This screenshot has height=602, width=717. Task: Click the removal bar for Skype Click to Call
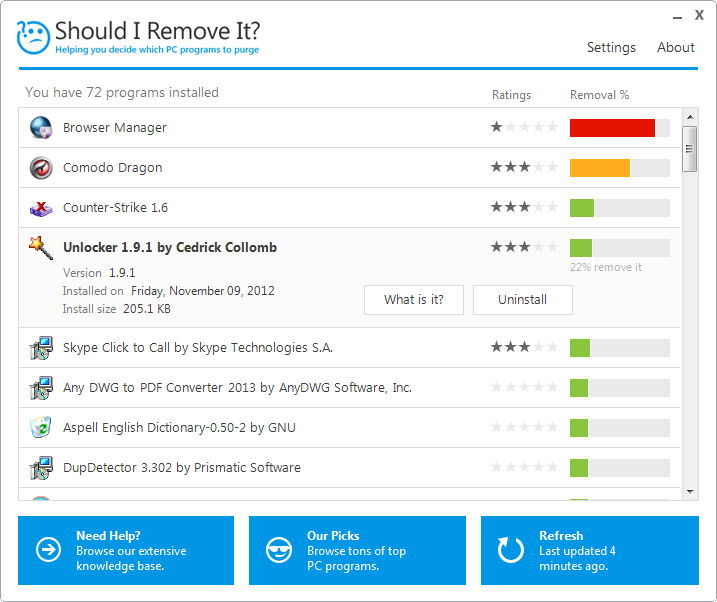620,348
